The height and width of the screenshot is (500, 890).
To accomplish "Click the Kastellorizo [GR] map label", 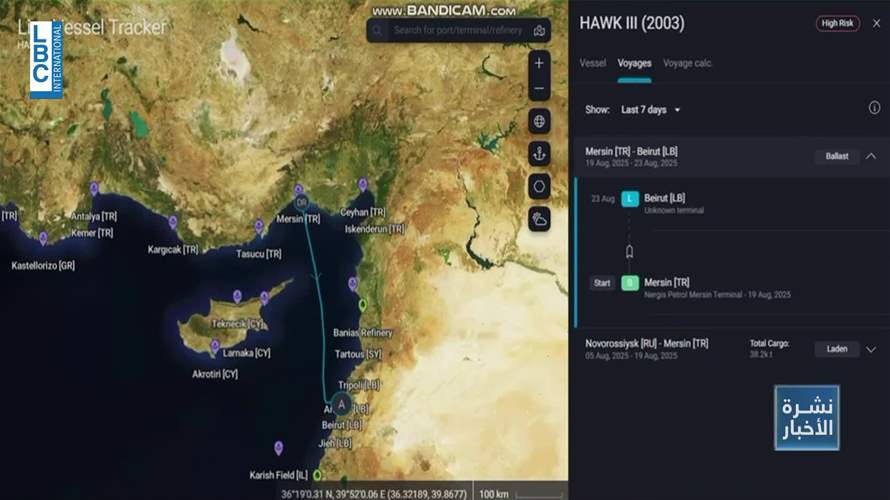I will pos(43,265).
